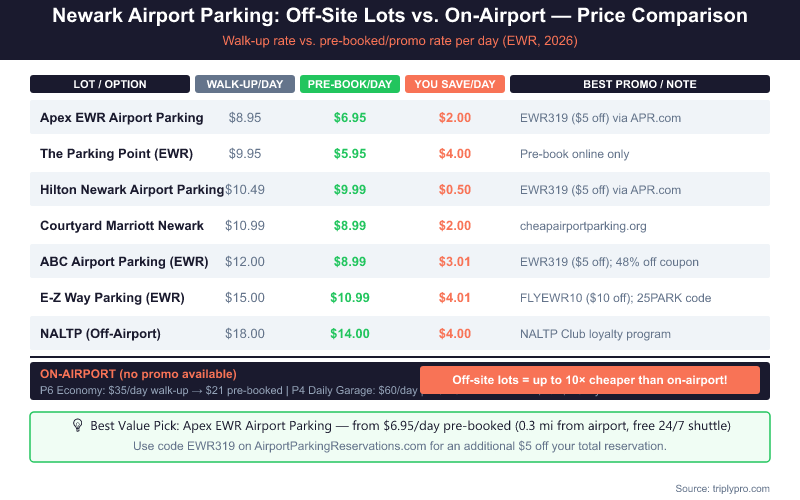Click the orange off-site lots cheaper banner
The height and width of the screenshot is (500, 800).
point(590,380)
